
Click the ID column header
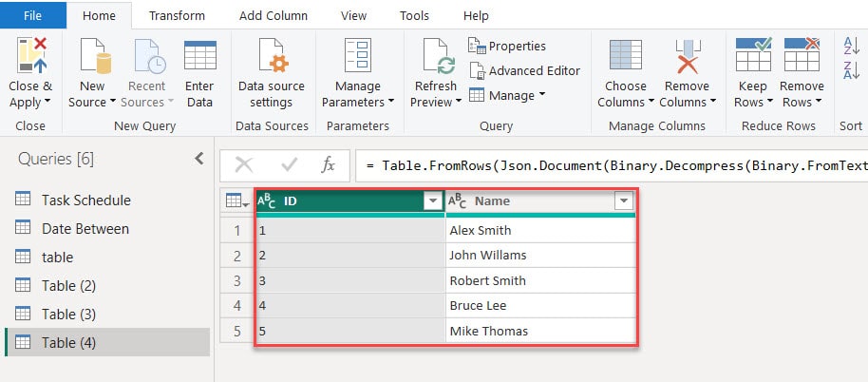pos(349,201)
